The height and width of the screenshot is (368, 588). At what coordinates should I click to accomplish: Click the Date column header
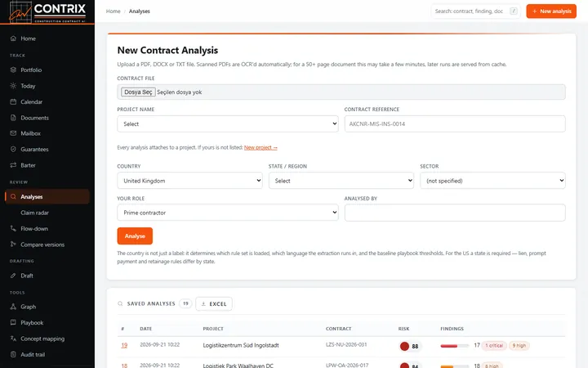(x=146, y=329)
